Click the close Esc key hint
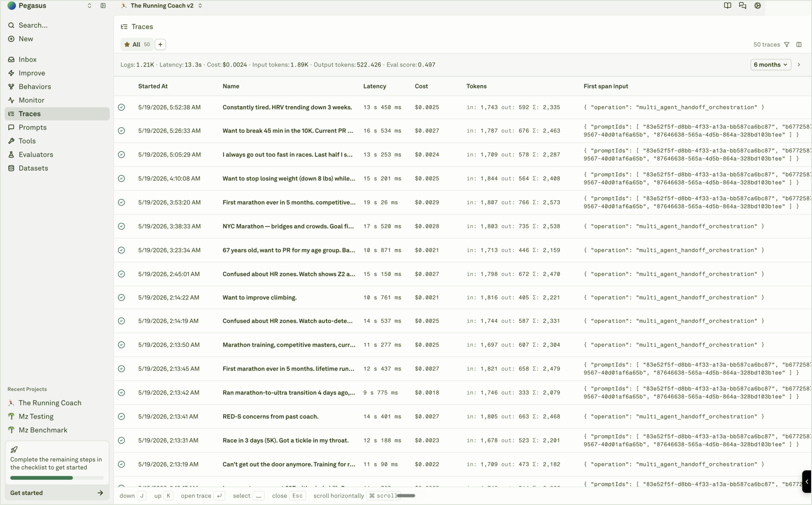 (x=298, y=496)
